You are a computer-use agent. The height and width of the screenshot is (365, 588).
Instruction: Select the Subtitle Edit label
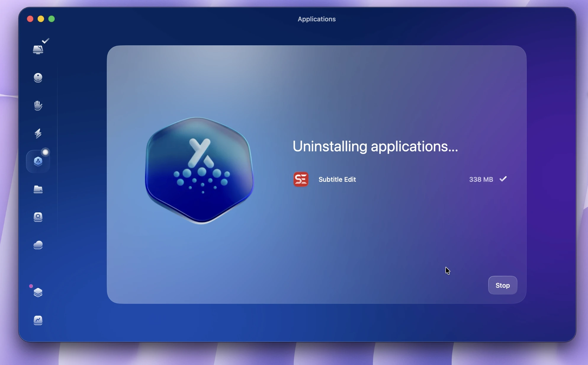[337, 179]
